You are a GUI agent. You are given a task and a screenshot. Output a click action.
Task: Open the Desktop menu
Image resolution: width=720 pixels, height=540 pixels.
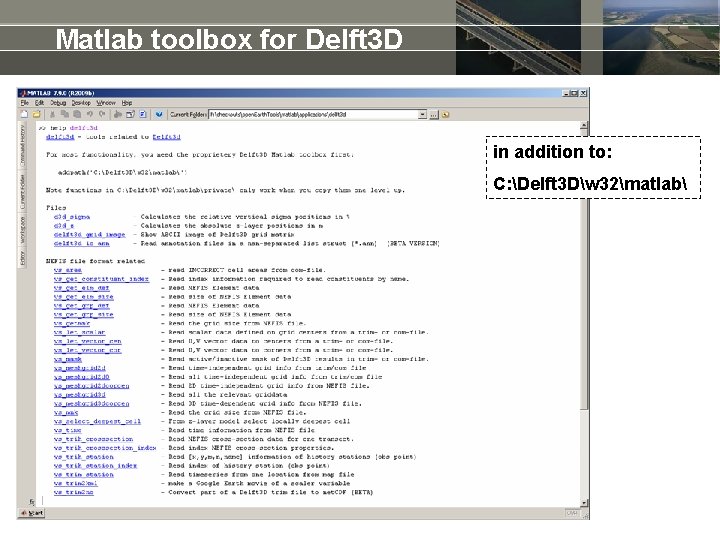pos(81,103)
